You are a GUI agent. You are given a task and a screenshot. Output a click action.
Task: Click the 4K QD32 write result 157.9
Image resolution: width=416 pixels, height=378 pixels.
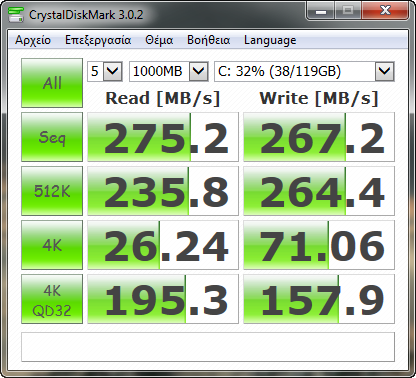point(319,299)
